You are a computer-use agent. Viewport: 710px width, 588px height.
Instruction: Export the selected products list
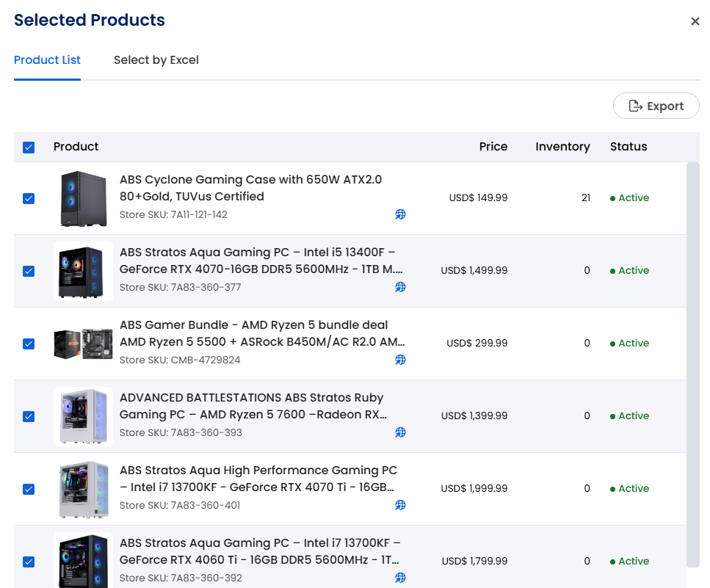656,106
